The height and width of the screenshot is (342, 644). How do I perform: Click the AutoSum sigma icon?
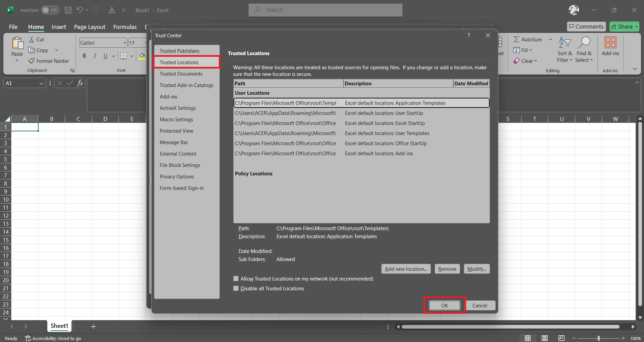tap(516, 40)
